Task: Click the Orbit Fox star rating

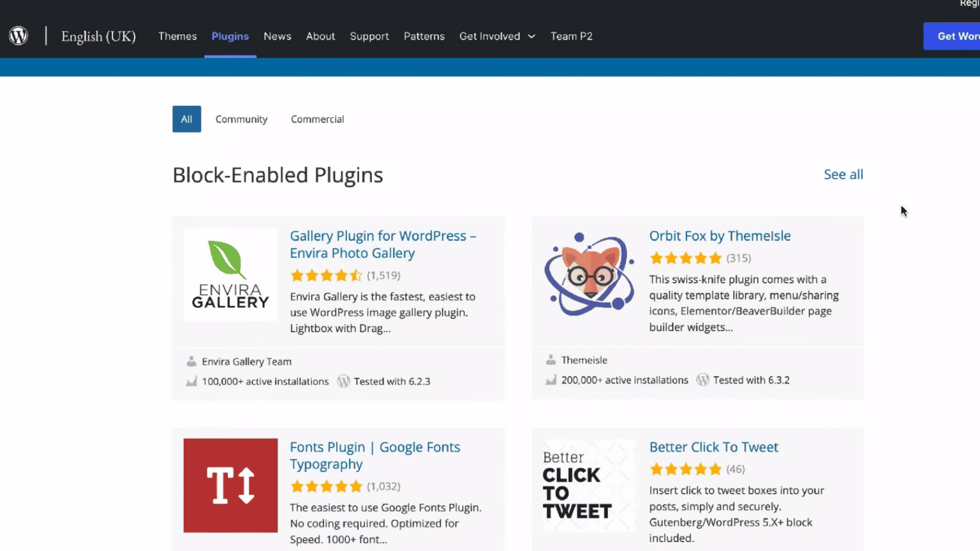Action: 685,258
